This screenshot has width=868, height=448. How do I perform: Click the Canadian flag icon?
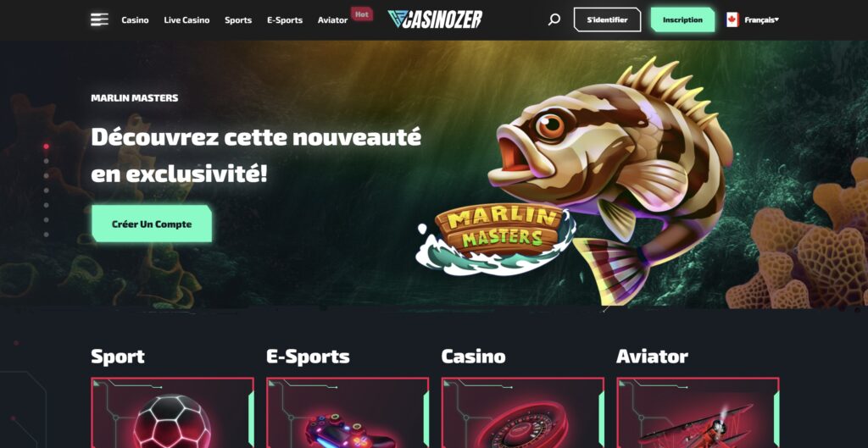732,20
